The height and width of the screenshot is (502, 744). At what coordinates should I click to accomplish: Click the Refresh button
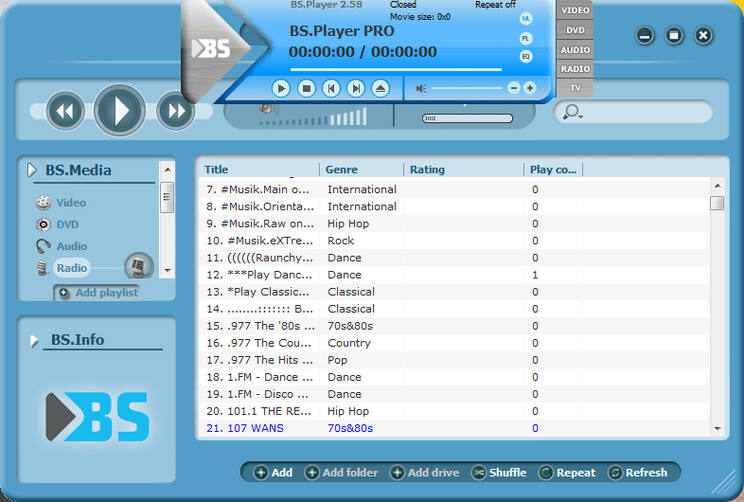638,473
